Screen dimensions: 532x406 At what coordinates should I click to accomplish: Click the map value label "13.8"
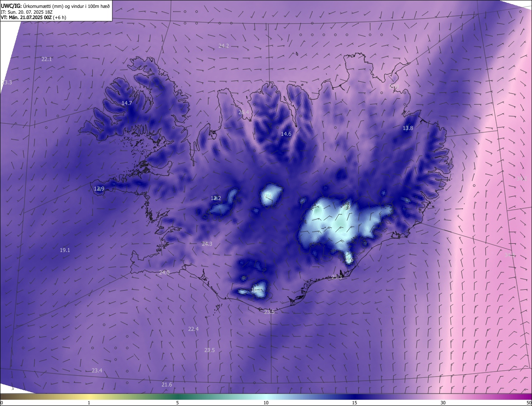[x=408, y=128]
